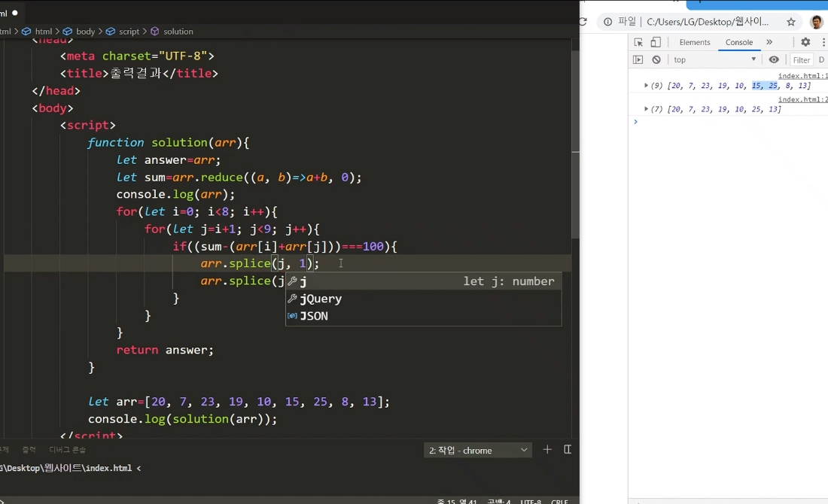The image size is (828, 504).
Task: Open live expression eye icon in console
Action: [x=774, y=59]
